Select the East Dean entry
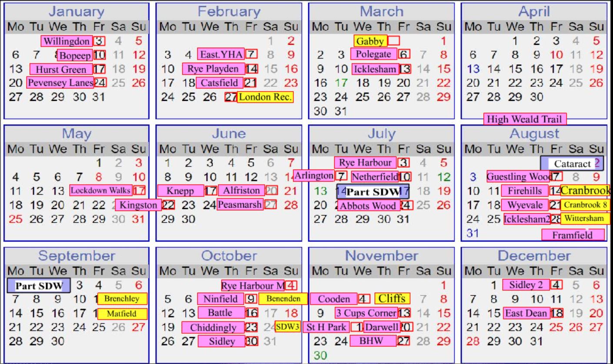 point(526,313)
